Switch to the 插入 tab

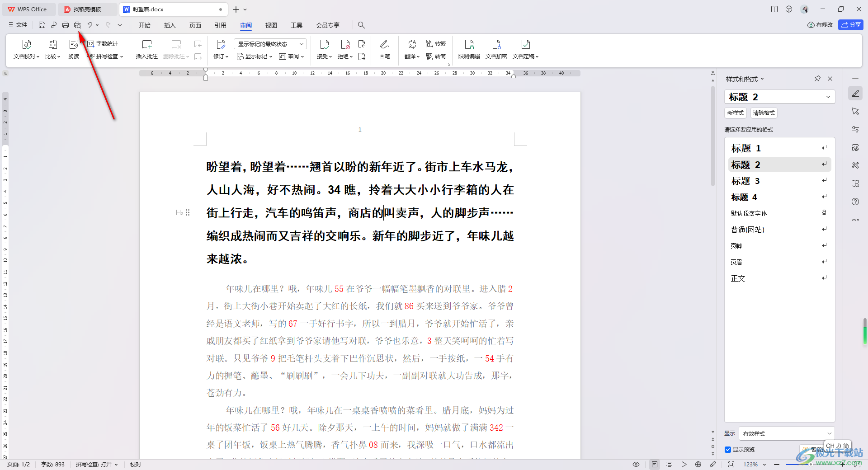pos(170,25)
